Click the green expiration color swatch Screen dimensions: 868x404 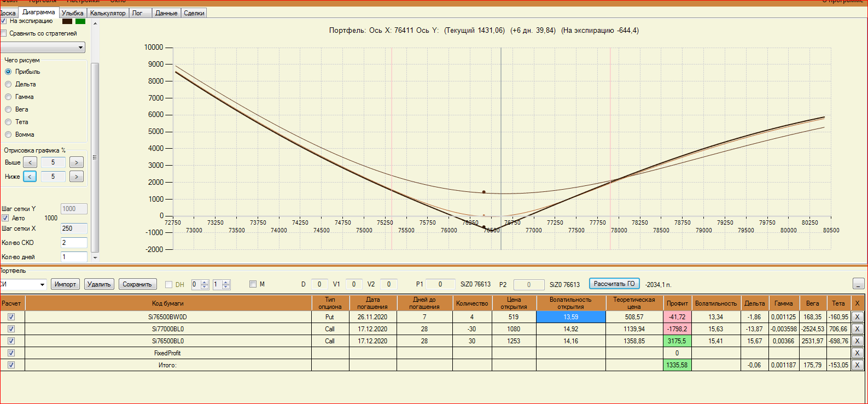tap(80, 21)
